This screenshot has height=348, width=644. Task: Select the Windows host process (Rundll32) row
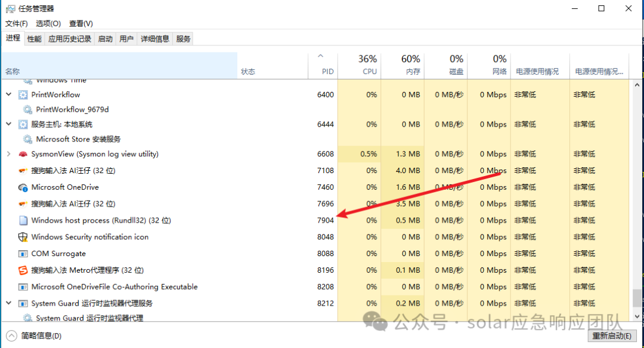point(315,220)
